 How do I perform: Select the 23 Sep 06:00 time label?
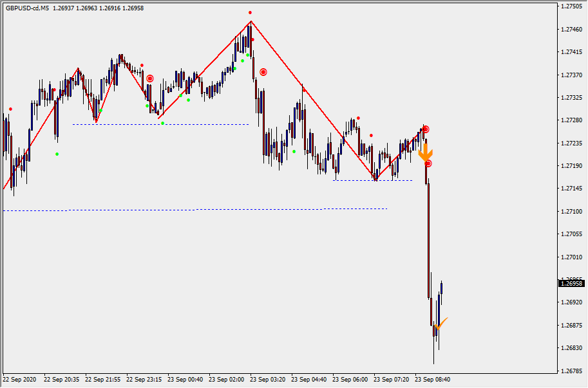click(x=350, y=380)
